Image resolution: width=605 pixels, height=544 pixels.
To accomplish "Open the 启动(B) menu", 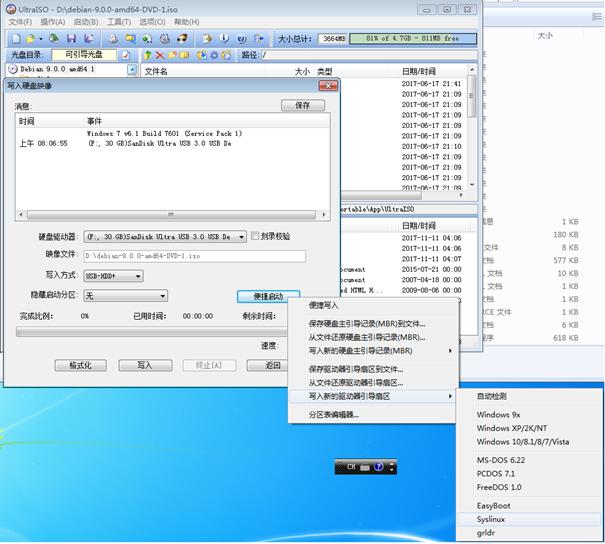I will click(86, 22).
